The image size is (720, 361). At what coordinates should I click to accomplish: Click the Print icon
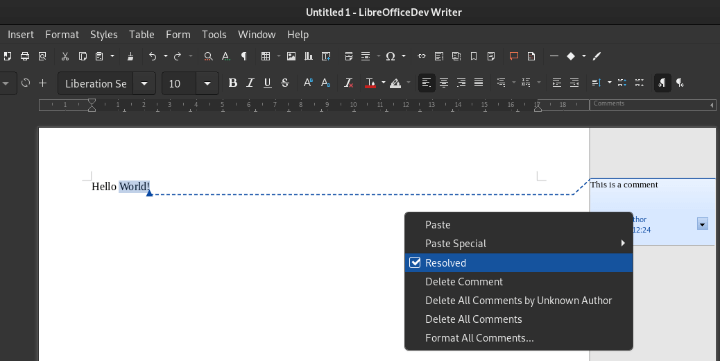(25, 56)
